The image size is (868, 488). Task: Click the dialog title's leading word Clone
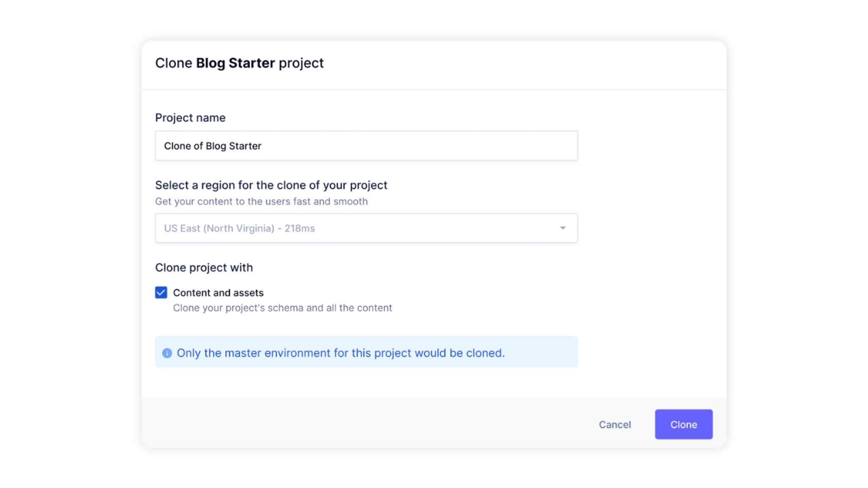pyautogui.click(x=174, y=63)
